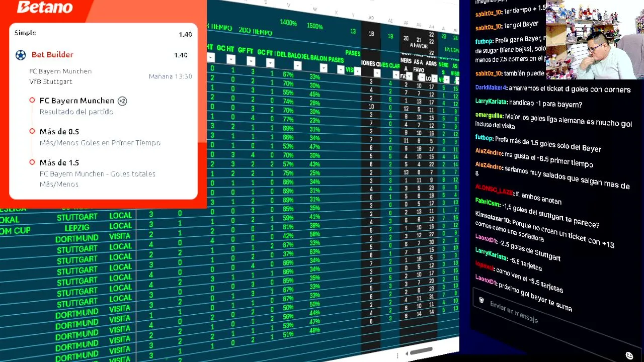Open the emoji picker in the chat
This screenshot has width=644, height=362.
pyautogui.click(x=629, y=355)
